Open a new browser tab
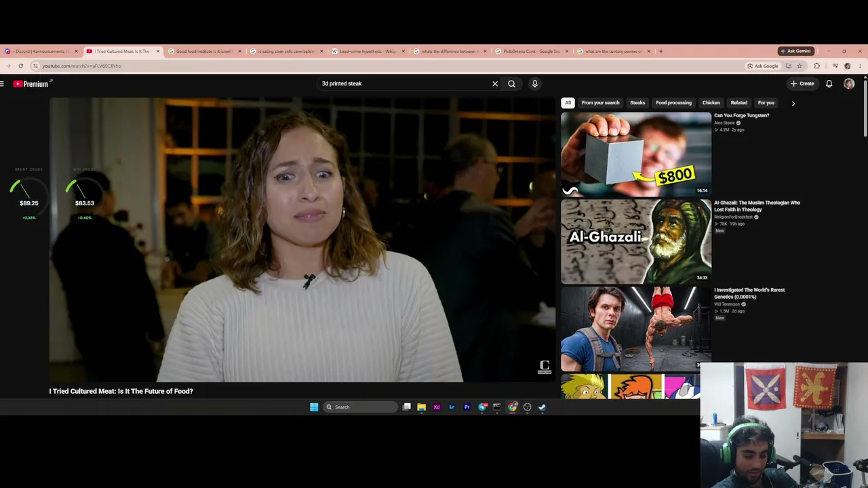This screenshot has width=868, height=488. [x=661, y=52]
